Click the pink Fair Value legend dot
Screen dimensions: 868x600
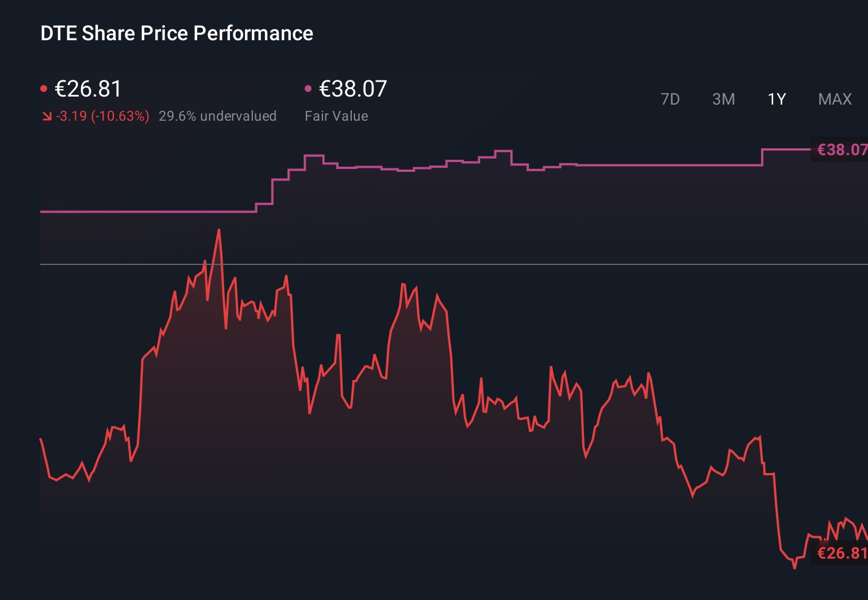(308, 88)
